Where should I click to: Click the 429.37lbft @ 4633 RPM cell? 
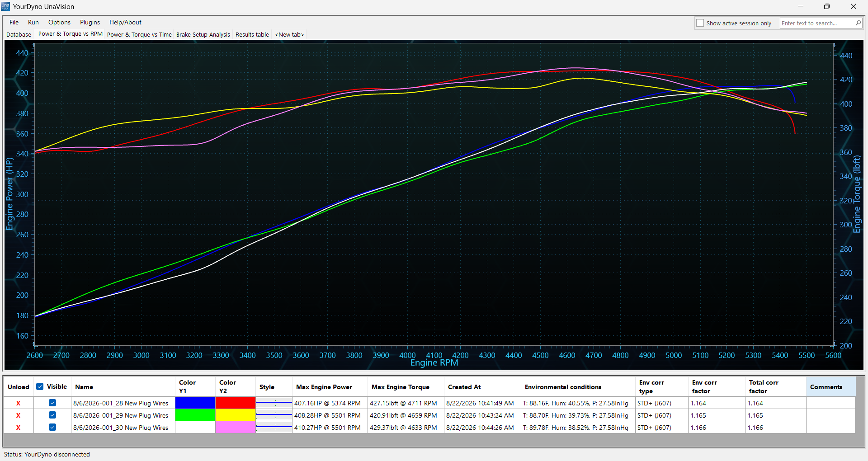(406, 428)
